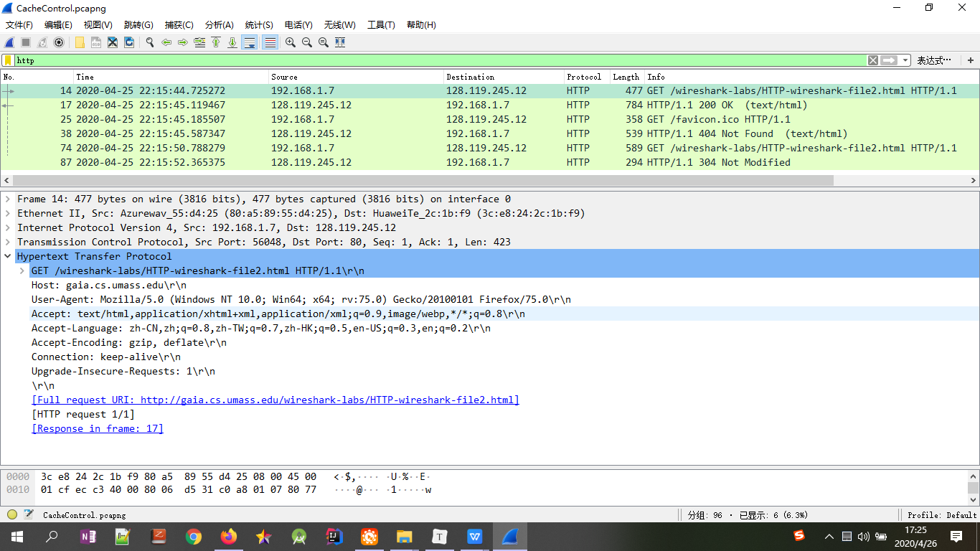This screenshot has width=980, height=551.
Task: Go to the last packet
Action: [x=232, y=42]
